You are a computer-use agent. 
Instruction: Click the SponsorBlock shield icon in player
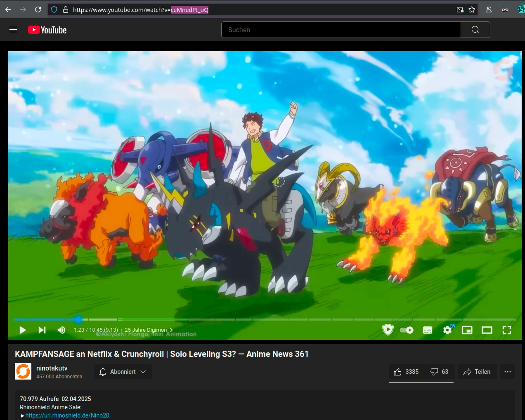[x=388, y=330]
